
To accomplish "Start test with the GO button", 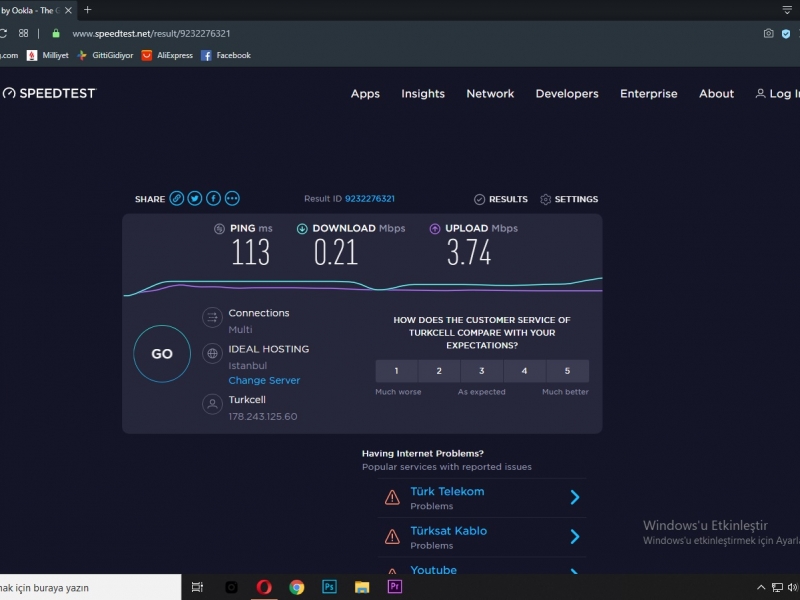I will tap(162, 354).
